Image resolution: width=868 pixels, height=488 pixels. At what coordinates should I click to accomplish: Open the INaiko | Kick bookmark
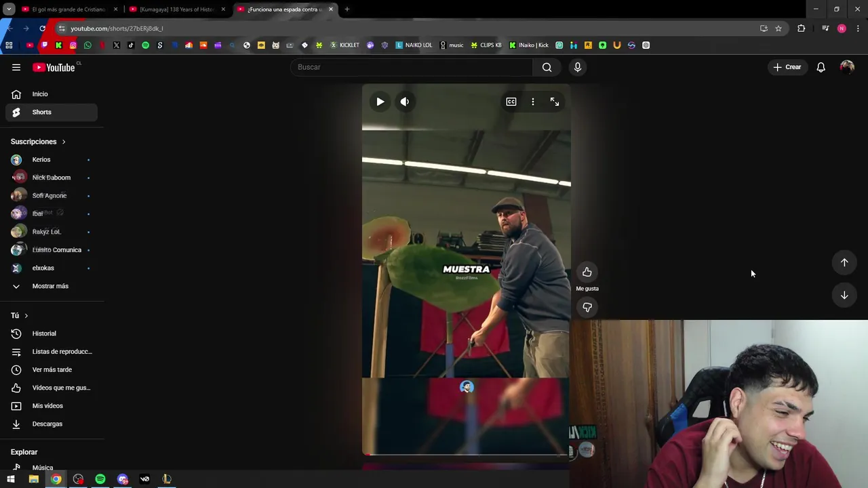529,45
